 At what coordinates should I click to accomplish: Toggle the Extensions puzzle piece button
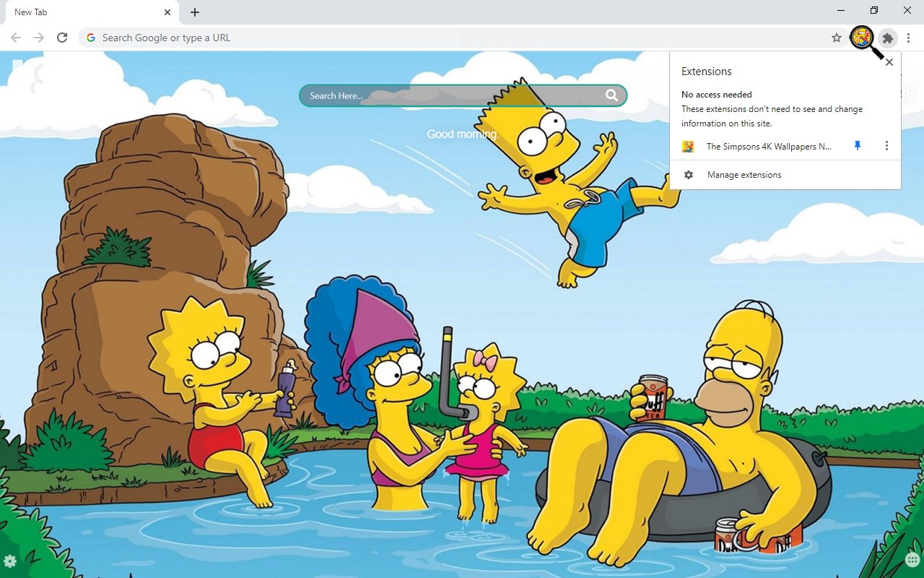tap(888, 38)
